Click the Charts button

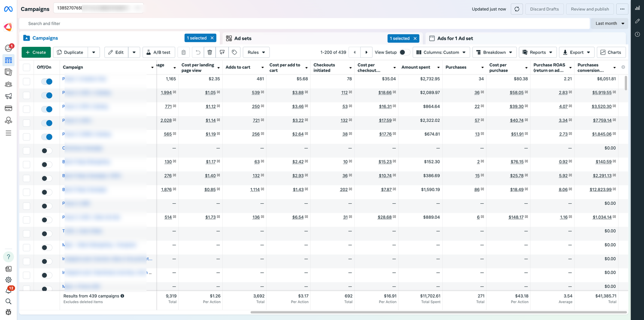pos(611,52)
